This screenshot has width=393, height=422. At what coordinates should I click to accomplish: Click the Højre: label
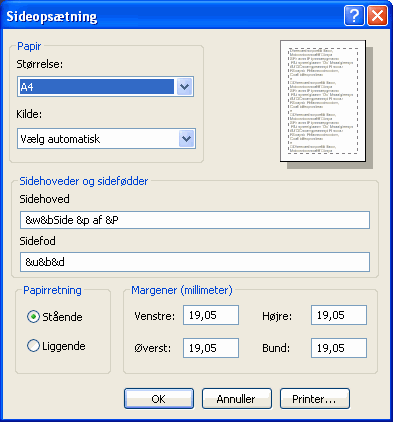coord(277,316)
